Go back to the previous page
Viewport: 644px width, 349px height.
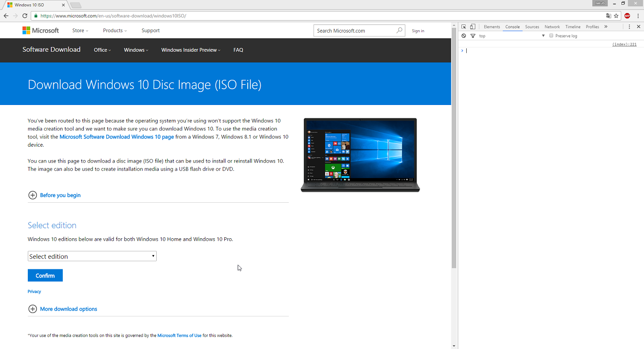click(6, 16)
